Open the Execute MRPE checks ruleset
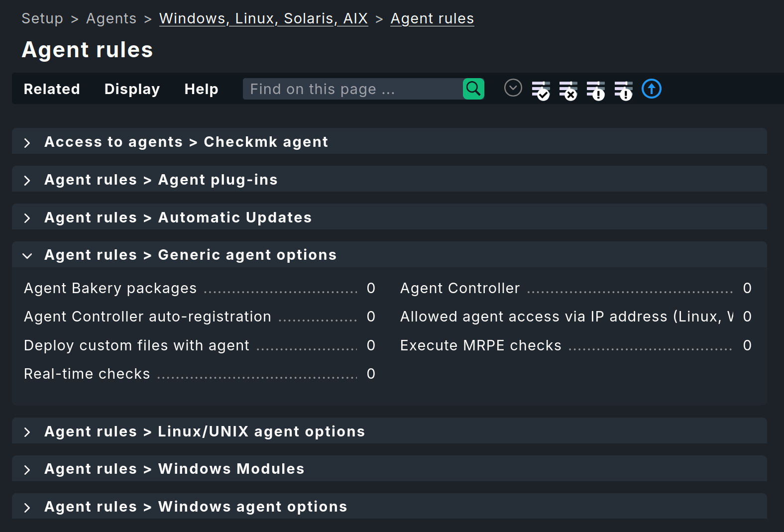784x532 pixels. [480, 345]
